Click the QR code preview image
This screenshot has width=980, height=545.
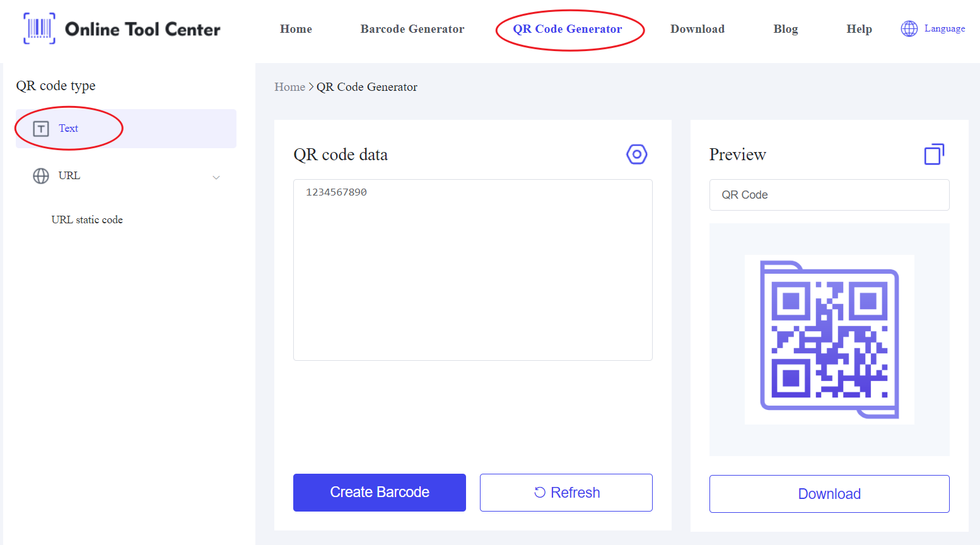pos(829,339)
